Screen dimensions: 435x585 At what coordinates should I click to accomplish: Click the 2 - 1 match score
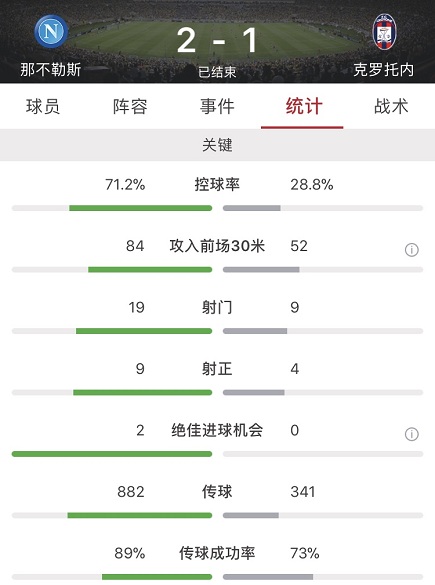click(x=217, y=40)
